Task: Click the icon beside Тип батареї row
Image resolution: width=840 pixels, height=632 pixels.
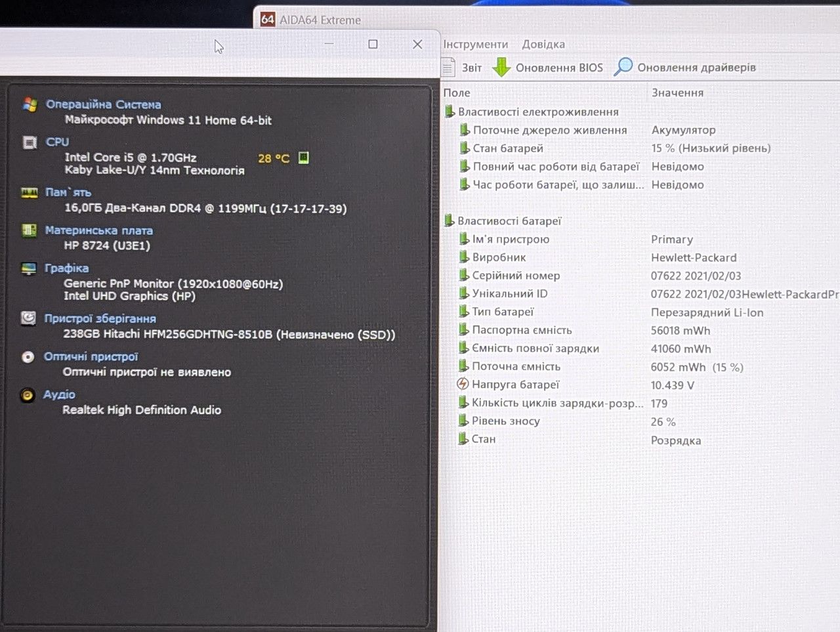Action: tap(464, 312)
